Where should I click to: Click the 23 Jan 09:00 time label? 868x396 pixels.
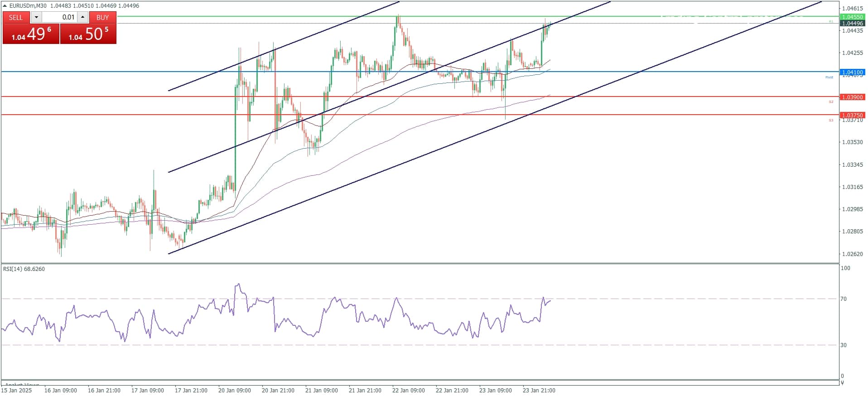coord(496,391)
